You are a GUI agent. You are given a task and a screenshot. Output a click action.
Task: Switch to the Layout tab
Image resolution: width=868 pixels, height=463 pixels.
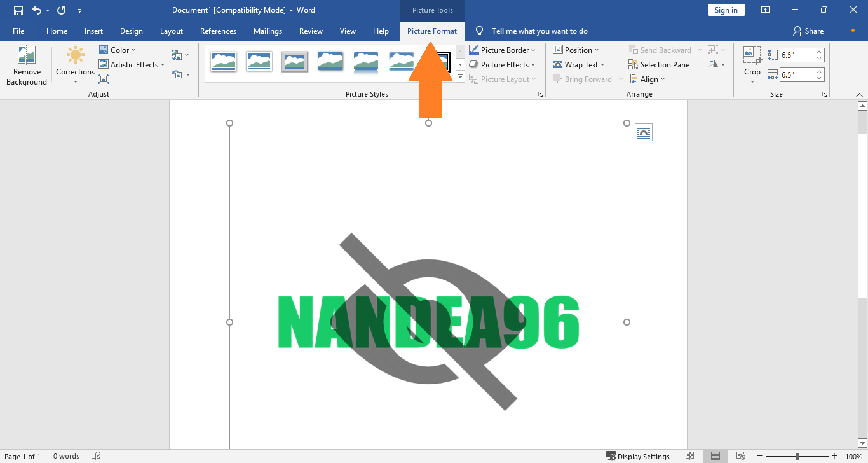(172, 31)
